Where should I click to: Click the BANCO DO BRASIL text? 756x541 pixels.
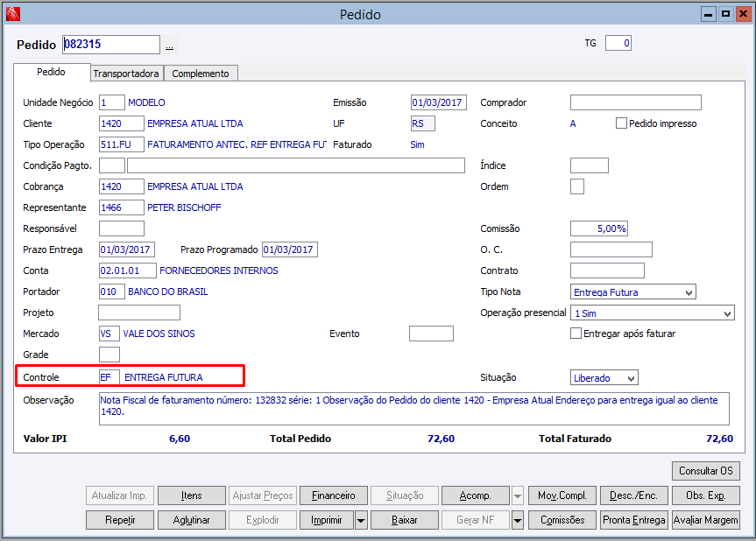(168, 292)
